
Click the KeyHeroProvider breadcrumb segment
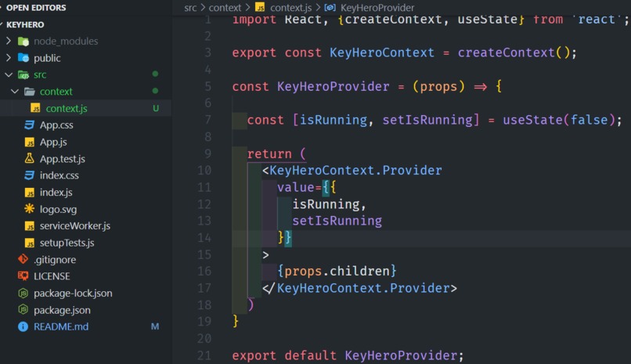(x=377, y=8)
